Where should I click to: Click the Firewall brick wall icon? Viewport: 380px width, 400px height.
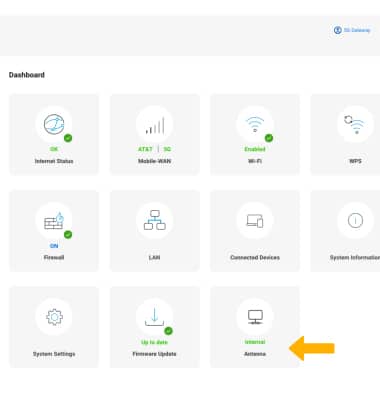click(x=54, y=221)
